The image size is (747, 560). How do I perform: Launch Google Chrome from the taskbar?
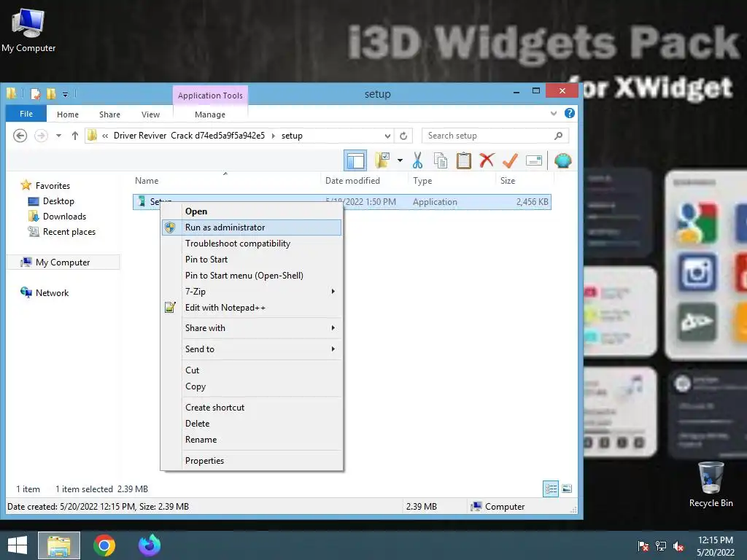click(x=104, y=545)
